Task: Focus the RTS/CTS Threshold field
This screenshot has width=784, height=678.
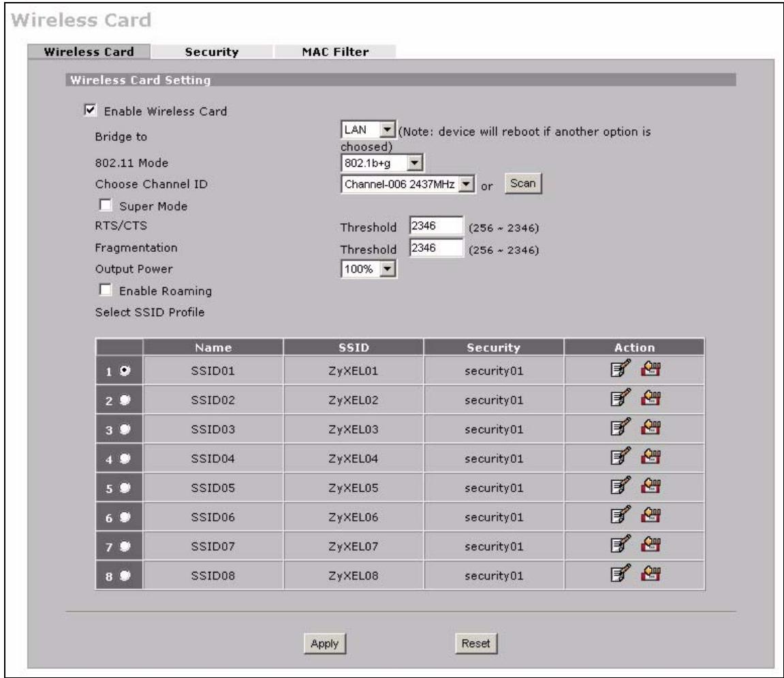Action: coord(436,226)
